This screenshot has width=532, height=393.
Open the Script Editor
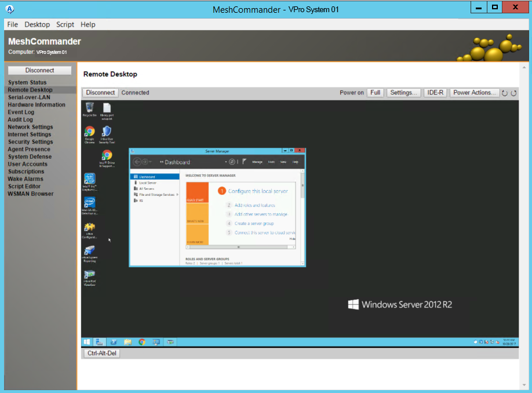point(24,186)
